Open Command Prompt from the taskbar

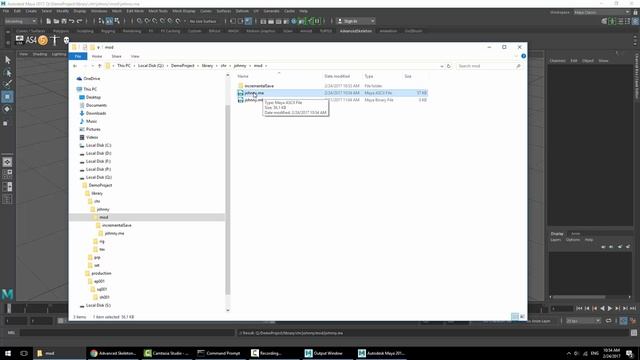[x=219, y=353]
